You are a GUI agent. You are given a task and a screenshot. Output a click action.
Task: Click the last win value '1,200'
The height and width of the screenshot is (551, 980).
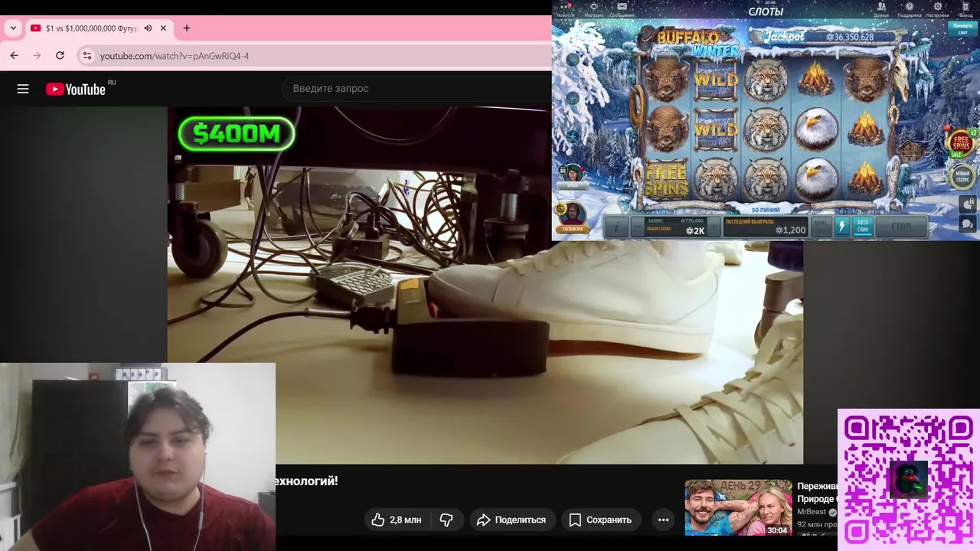pos(790,230)
